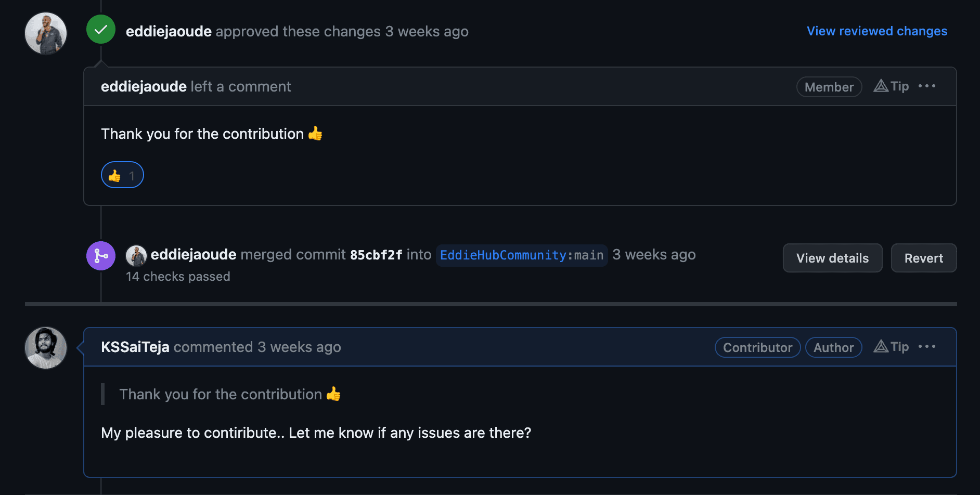This screenshot has width=980, height=495.
Task: Click the Member badge
Action: tap(829, 87)
